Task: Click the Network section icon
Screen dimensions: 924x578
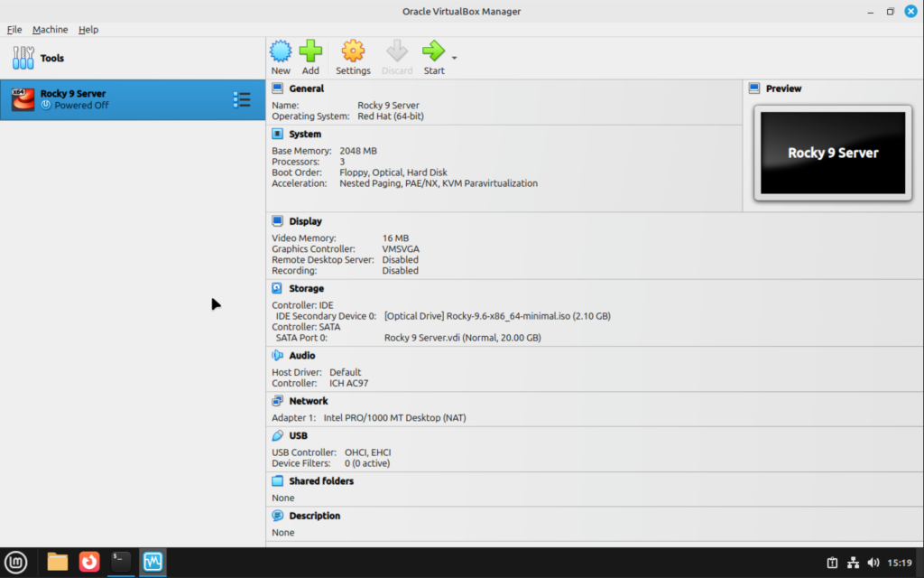Action: tap(276, 400)
